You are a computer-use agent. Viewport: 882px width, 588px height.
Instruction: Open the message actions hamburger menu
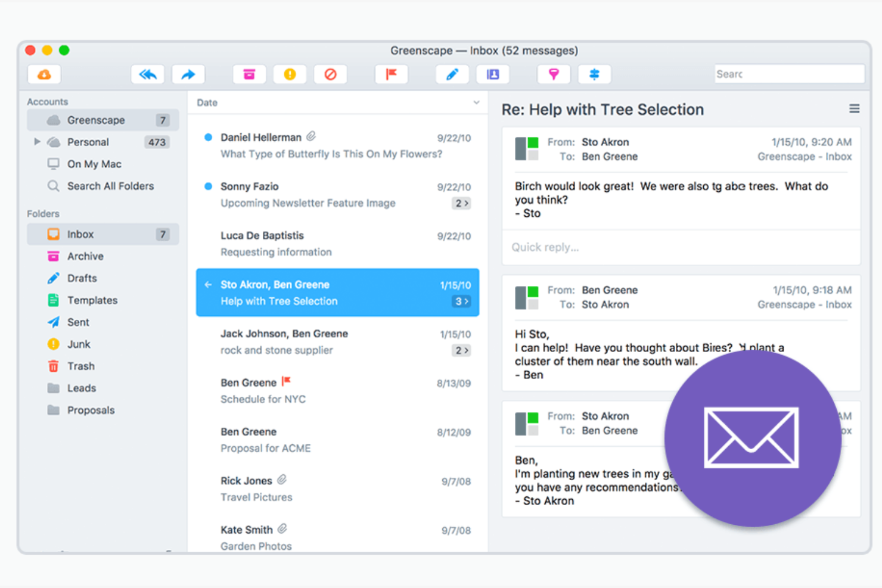[855, 108]
